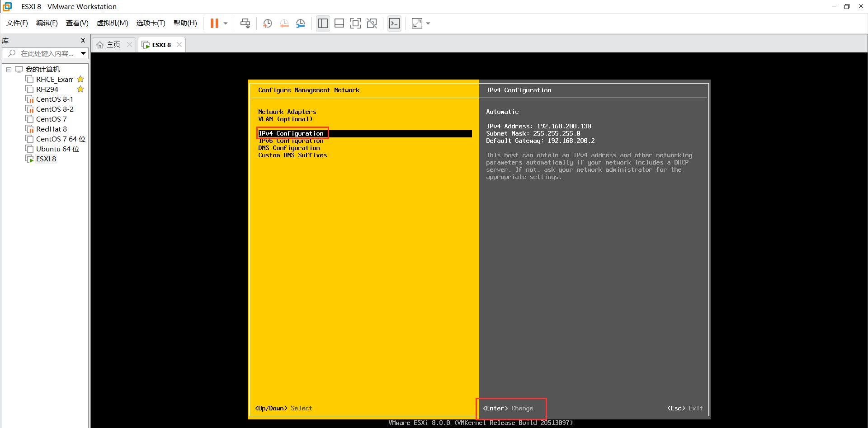Click the <Up/Down> Select hint
This screenshot has height=428, width=868.
[x=283, y=408]
